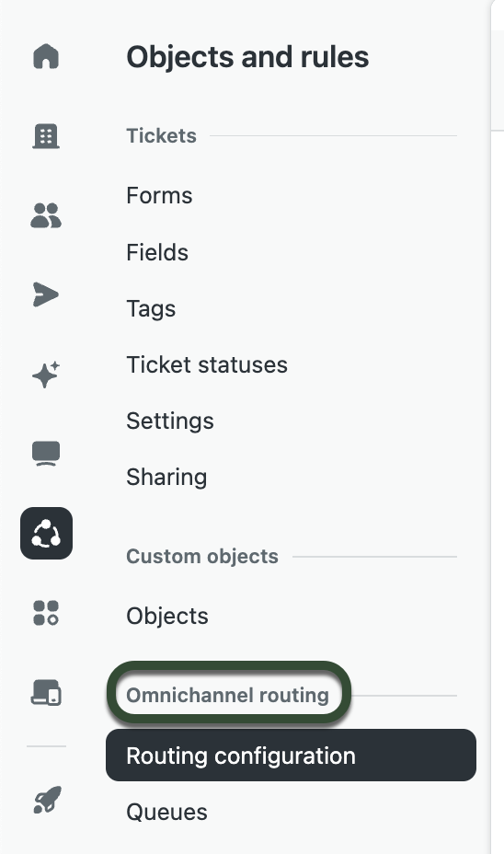Open the People section icon

[x=46, y=215]
